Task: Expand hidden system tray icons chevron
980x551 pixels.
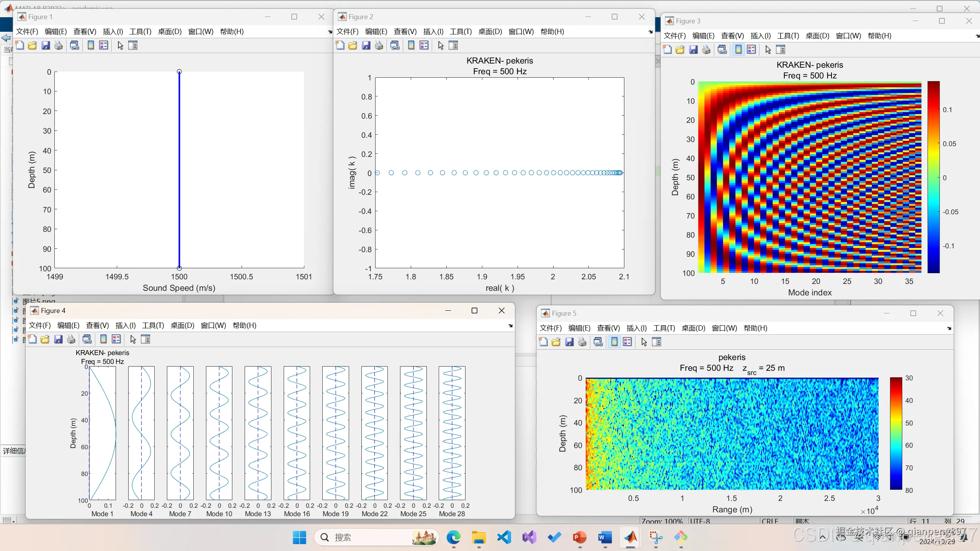Action: [x=822, y=537]
